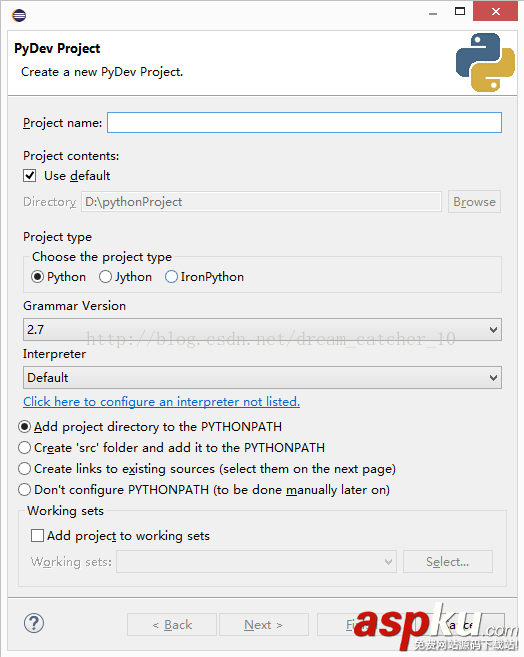Open the Grammar Version 2.7 dropdown
Screen dimensions: 524x657
pos(262,329)
